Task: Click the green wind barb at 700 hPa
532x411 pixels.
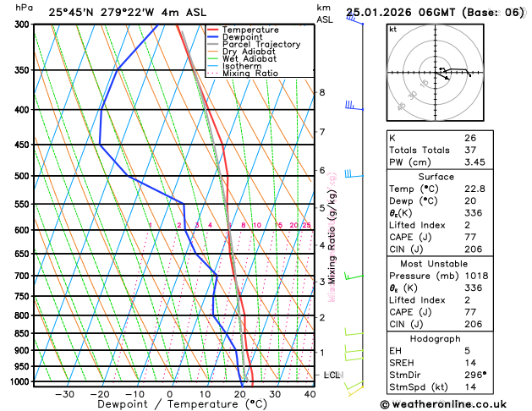Action: [x=354, y=276]
